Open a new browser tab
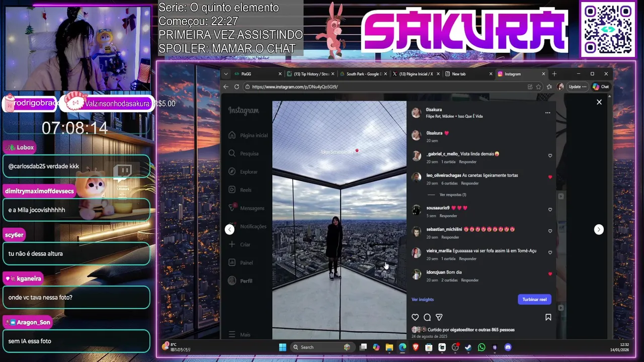644x362 pixels. [554, 74]
